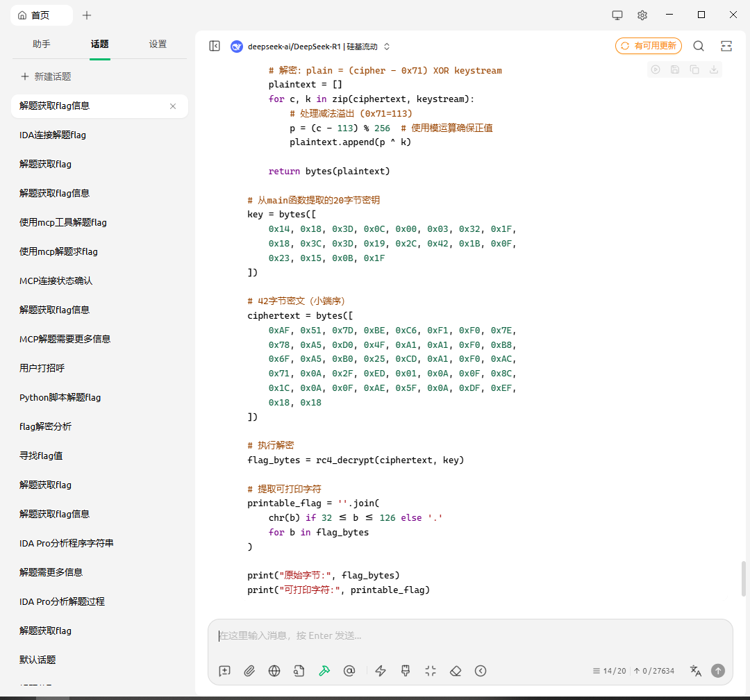Open quick phrases lightning icon

(x=381, y=671)
